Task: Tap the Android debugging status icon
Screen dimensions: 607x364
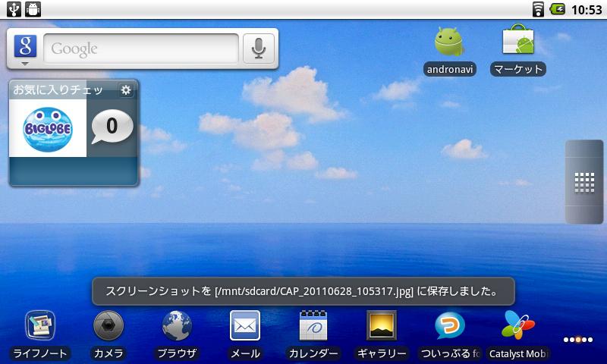Action: pyautogui.click(x=33, y=9)
